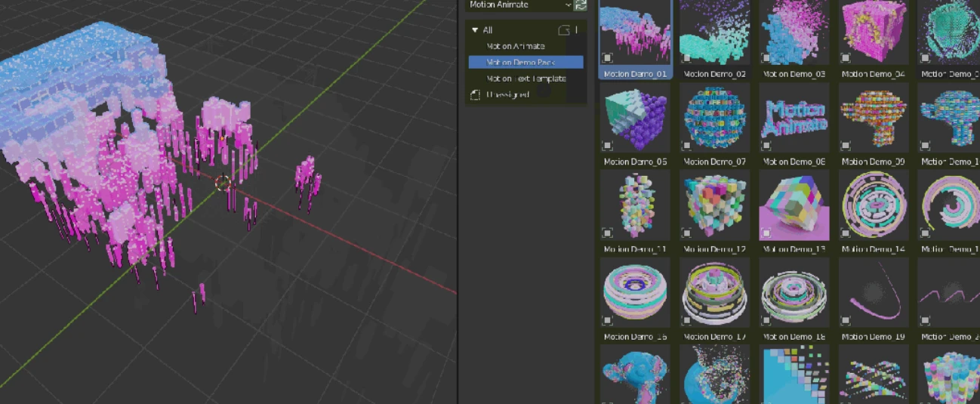Select the Motion Demo_02 asset thumbnail
This screenshot has height=404, width=980.
coord(714,32)
